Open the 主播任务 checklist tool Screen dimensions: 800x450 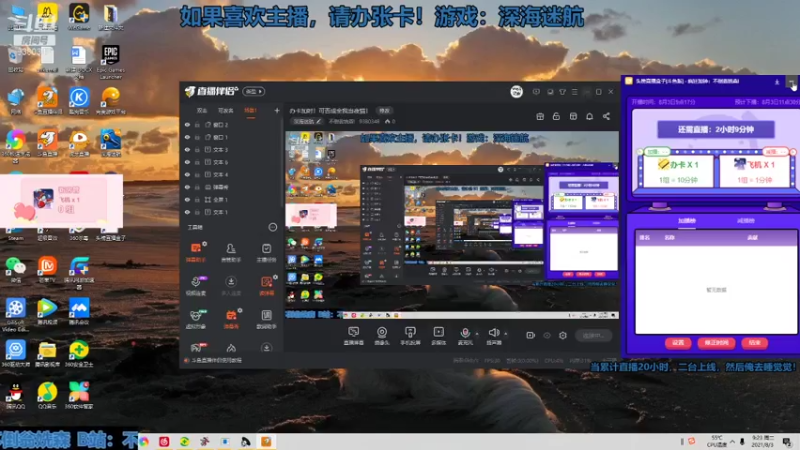click(x=266, y=252)
